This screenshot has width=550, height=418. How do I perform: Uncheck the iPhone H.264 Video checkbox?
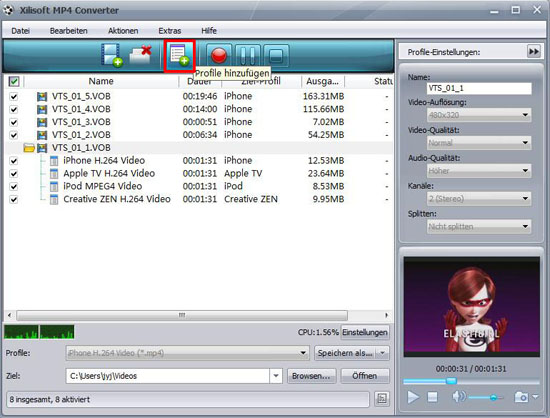click(14, 161)
